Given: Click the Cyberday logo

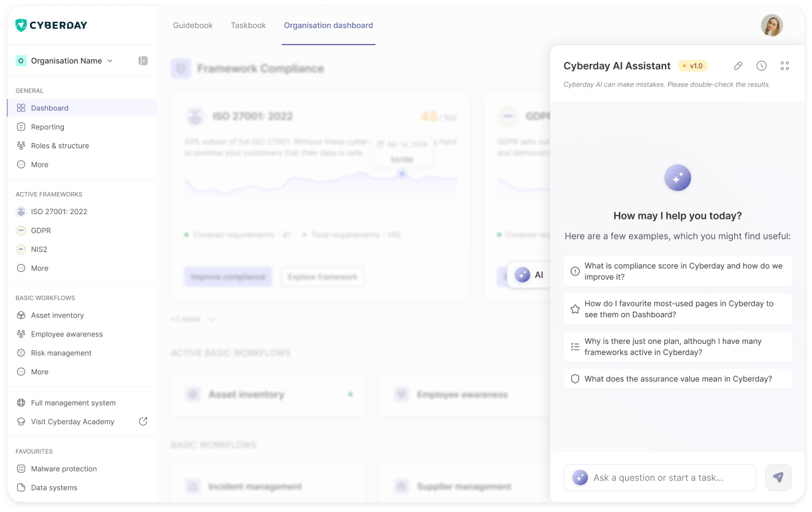Looking at the screenshot, I should pos(51,25).
